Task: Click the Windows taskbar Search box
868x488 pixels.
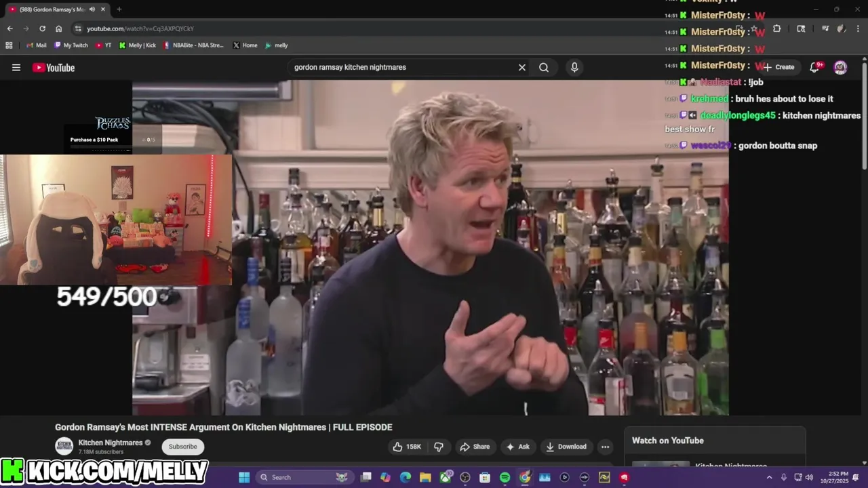Action: click(304, 477)
